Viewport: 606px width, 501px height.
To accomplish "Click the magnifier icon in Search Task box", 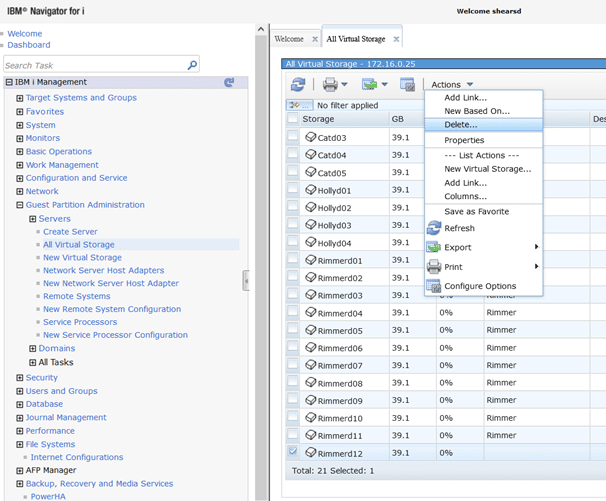I will [192, 65].
